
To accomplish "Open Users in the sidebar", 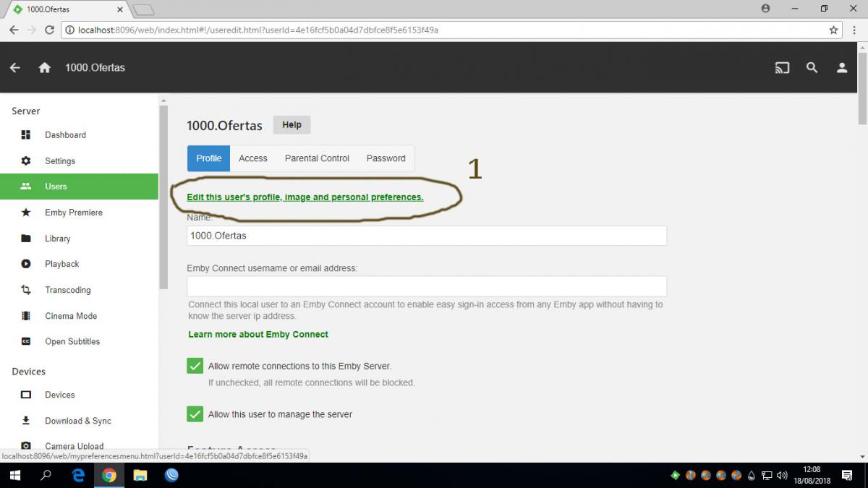I will [79, 187].
